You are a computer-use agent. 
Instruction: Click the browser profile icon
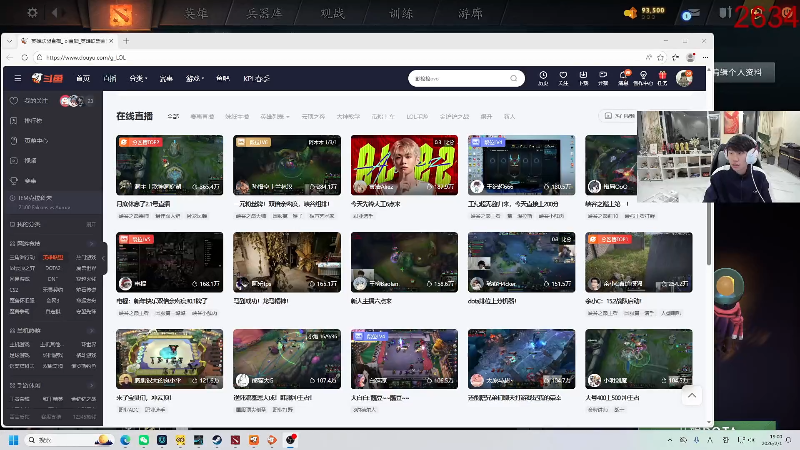click(x=690, y=58)
